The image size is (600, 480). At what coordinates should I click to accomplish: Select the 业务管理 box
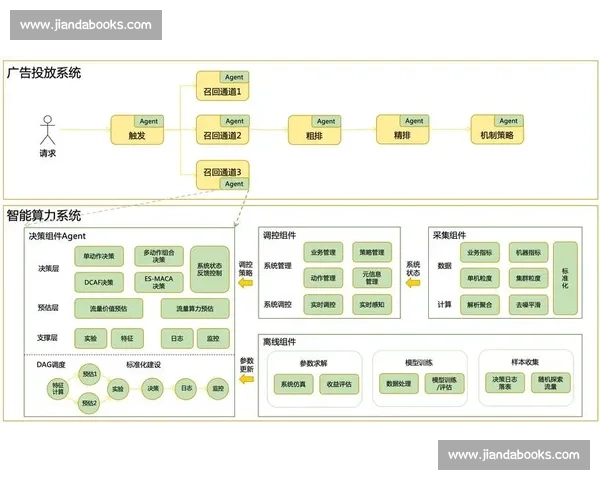323,252
